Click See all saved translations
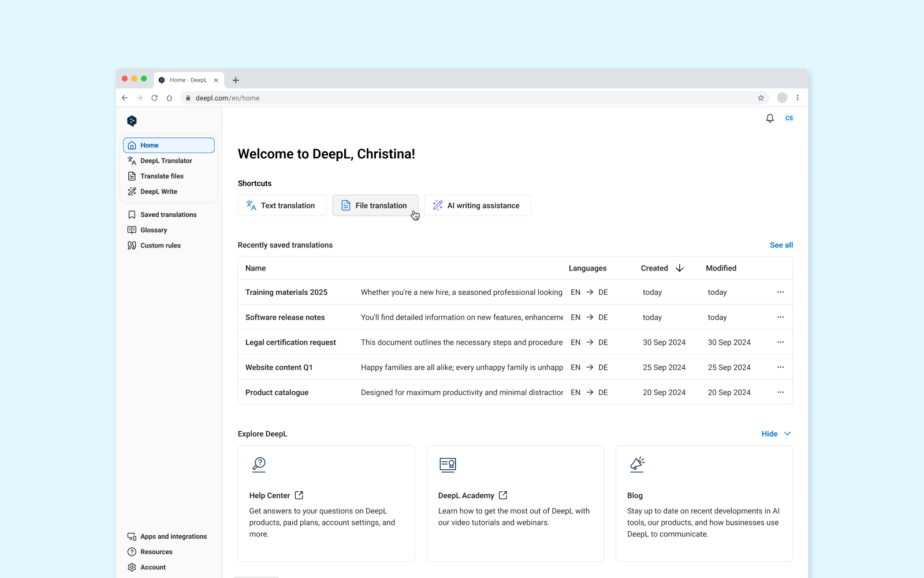Viewport: 924px width, 578px height. (x=781, y=245)
